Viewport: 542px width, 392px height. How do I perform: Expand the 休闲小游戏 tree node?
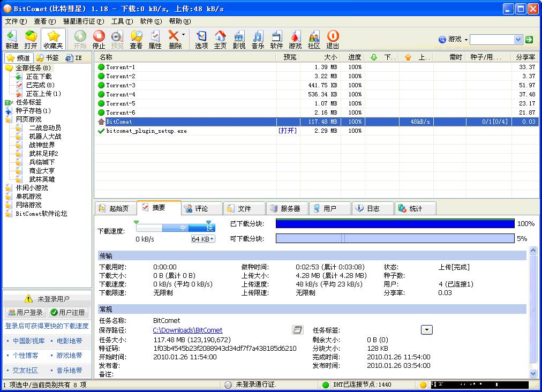[x=32, y=188]
